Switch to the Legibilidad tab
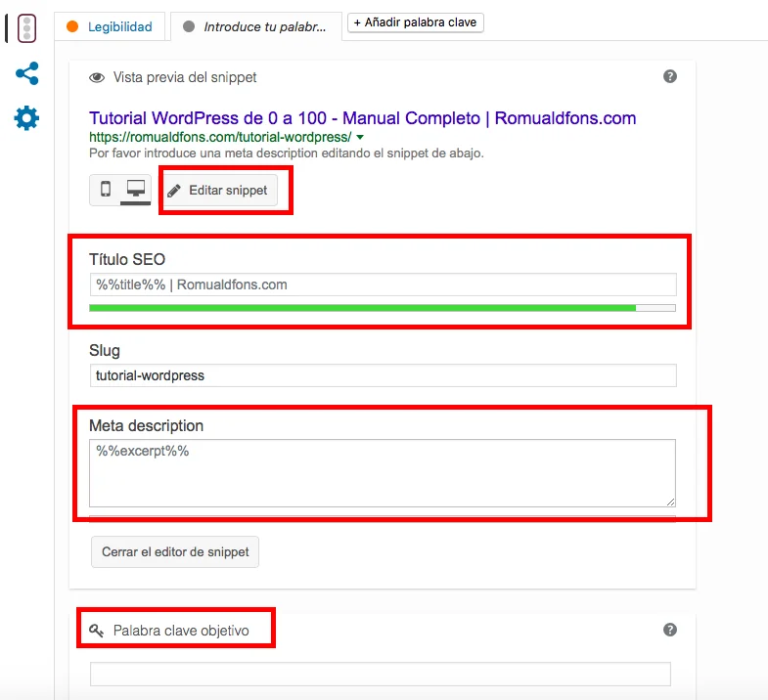This screenshot has height=700, width=768. [x=109, y=27]
